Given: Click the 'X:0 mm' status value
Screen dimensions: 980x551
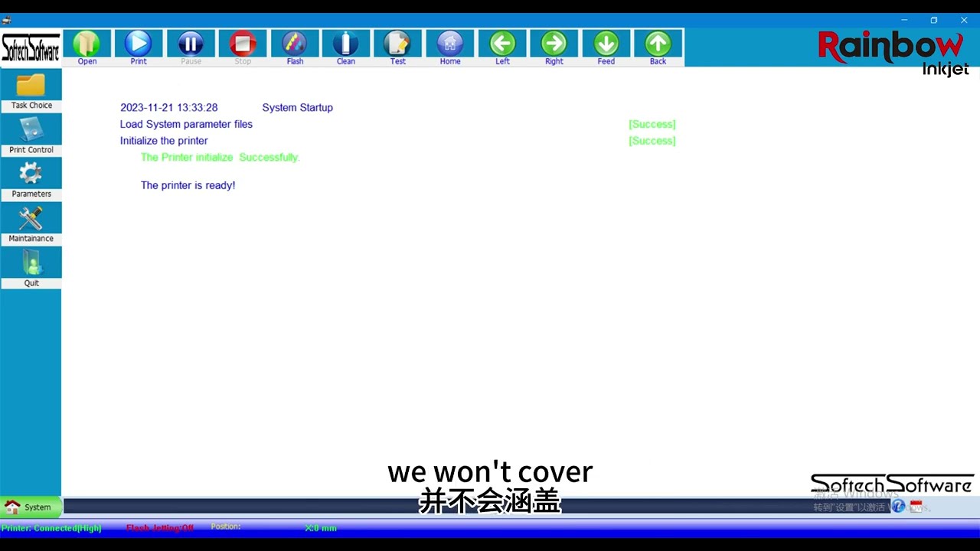Looking at the screenshot, I should coord(321,528).
